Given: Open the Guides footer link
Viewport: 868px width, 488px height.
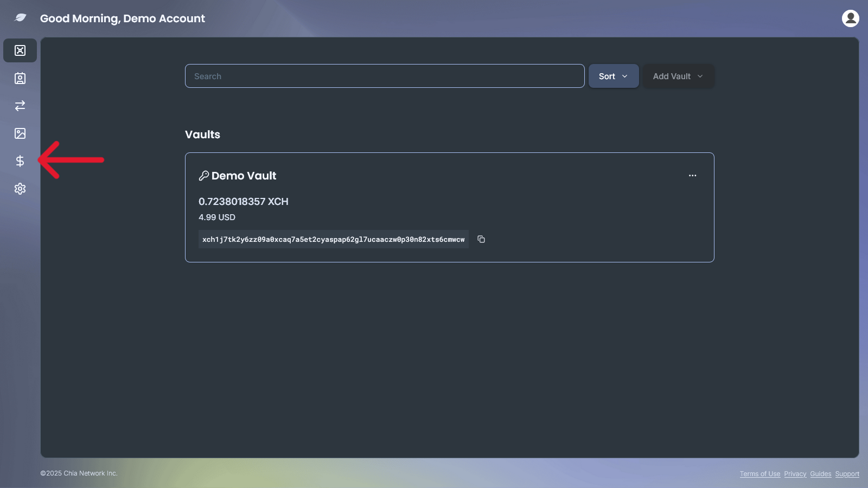Looking at the screenshot, I should pos(820,474).
